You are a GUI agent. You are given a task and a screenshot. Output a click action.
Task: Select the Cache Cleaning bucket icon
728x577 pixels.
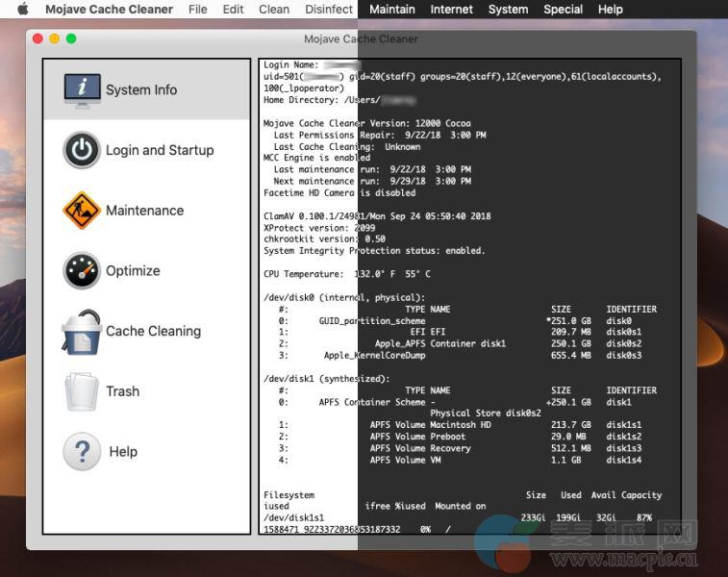(x=82, y=332)
